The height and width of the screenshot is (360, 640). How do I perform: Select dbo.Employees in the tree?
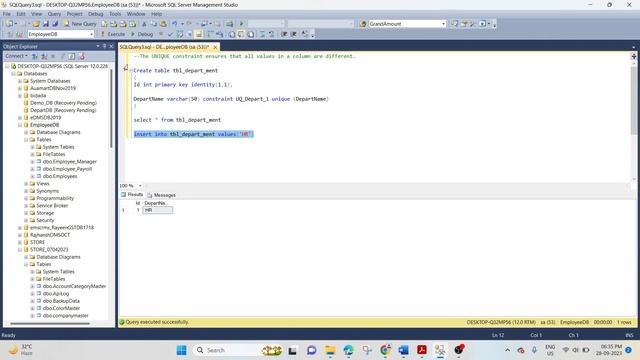pos(60,176)
